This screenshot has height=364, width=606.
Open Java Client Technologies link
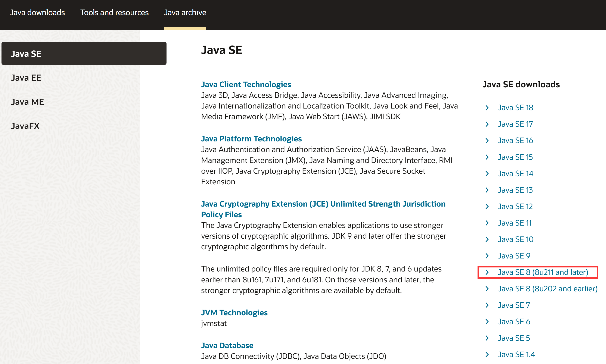(x=246, y=84)
